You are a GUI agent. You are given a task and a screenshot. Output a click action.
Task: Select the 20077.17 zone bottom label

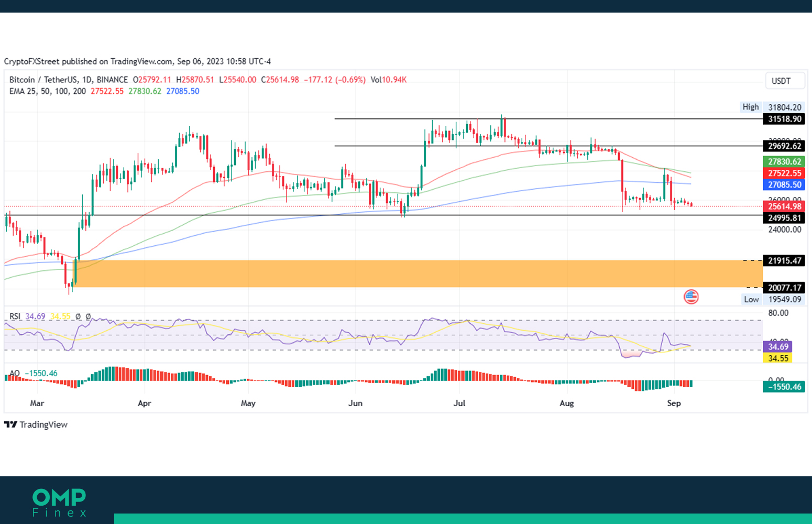[x=784, y=288]
